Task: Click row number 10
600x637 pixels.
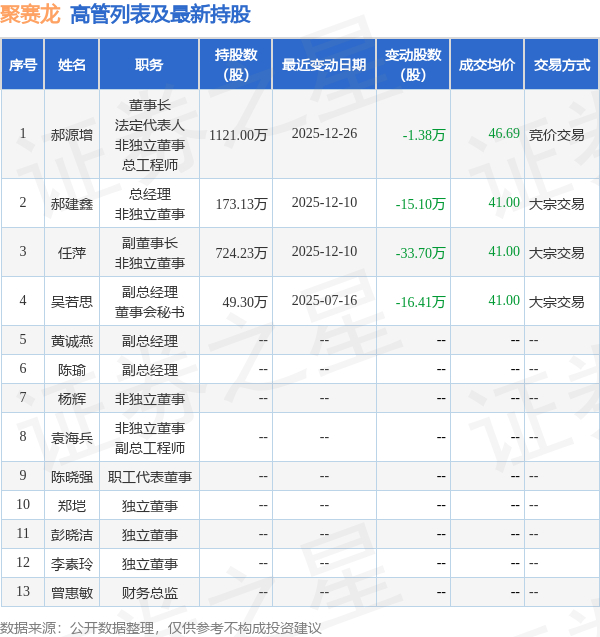Action: (x=23, y=504)
